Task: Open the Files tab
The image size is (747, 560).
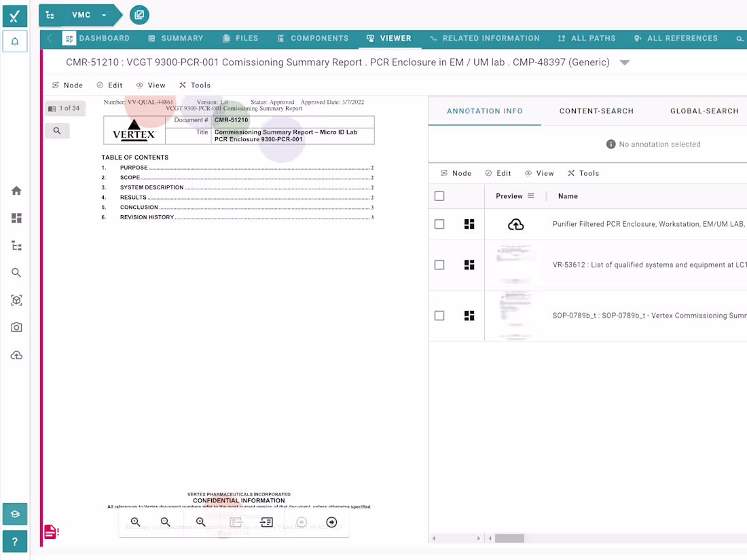Action: (240, 38)
